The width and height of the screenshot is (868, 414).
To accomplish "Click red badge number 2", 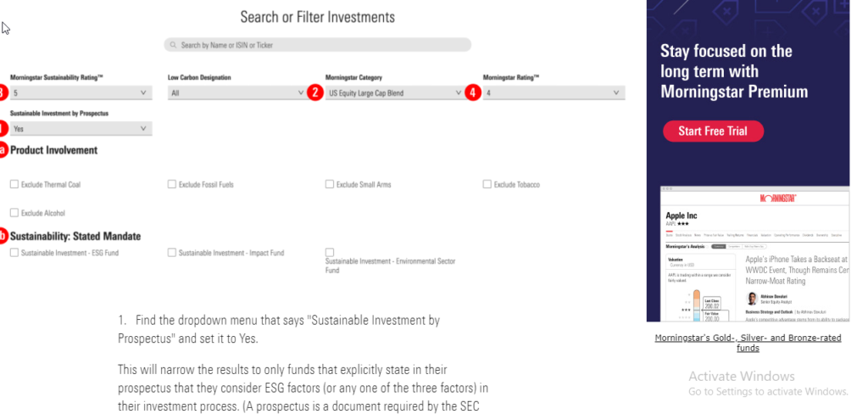I will [x=314, y=93].
